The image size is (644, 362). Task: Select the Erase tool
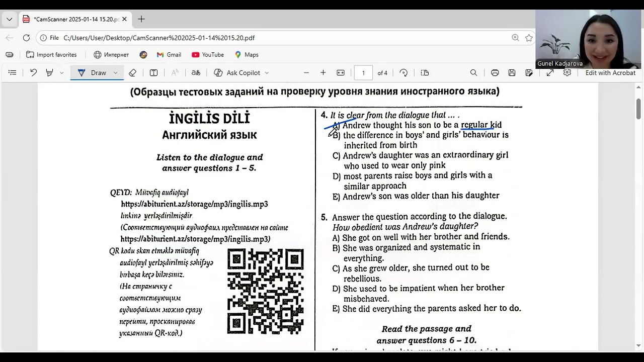132,73
